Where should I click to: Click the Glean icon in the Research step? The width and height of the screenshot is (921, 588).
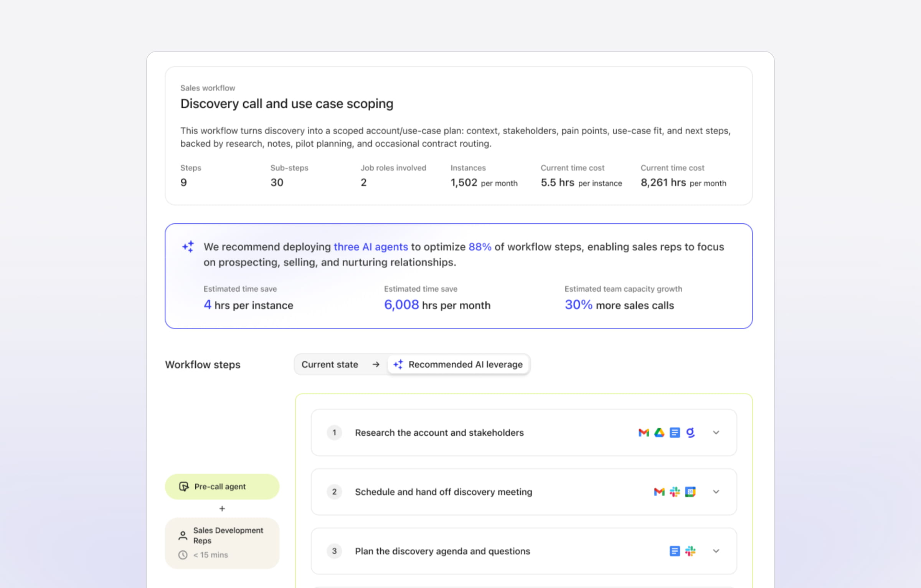[x=690, y=433]
